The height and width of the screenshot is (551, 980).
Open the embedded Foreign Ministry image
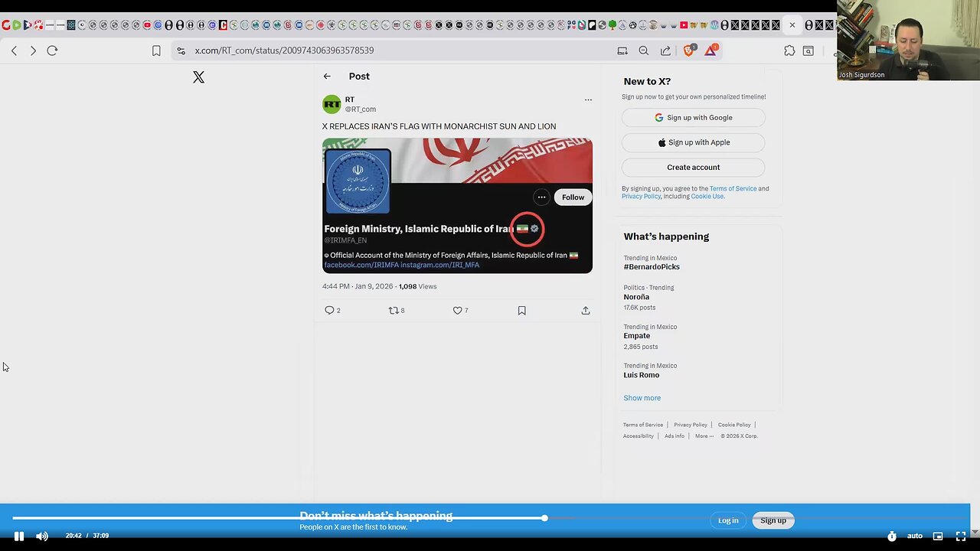pyautogui.click(x=457, y=206)
